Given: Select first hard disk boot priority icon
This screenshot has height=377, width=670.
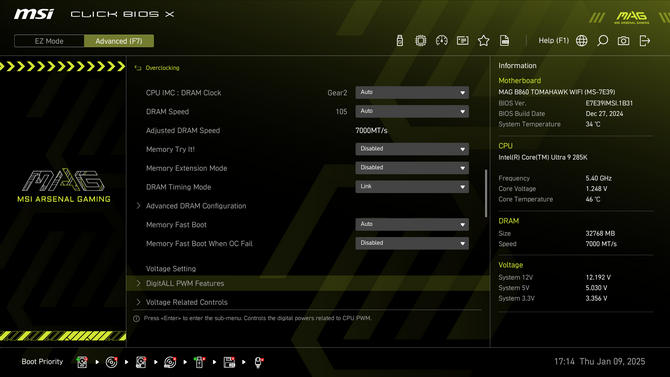Looking at the screenshot, I should pyautogui.click(x=82, y=362).
